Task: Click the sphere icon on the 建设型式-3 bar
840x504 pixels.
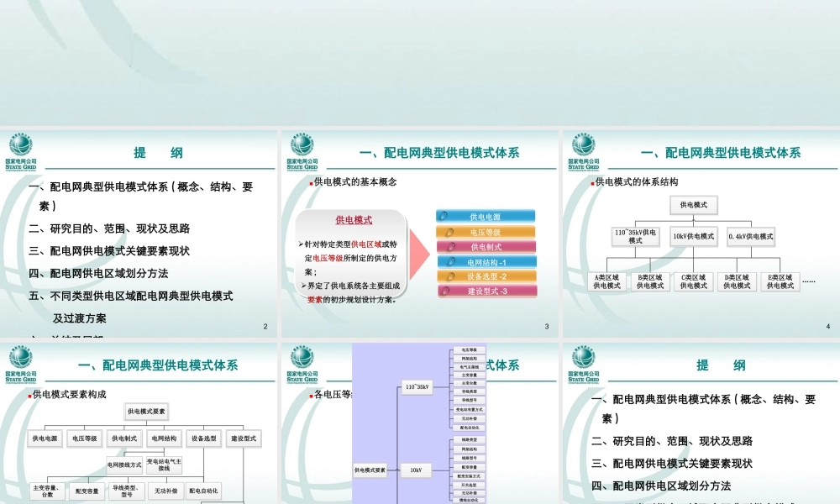Action: point(445,291)
